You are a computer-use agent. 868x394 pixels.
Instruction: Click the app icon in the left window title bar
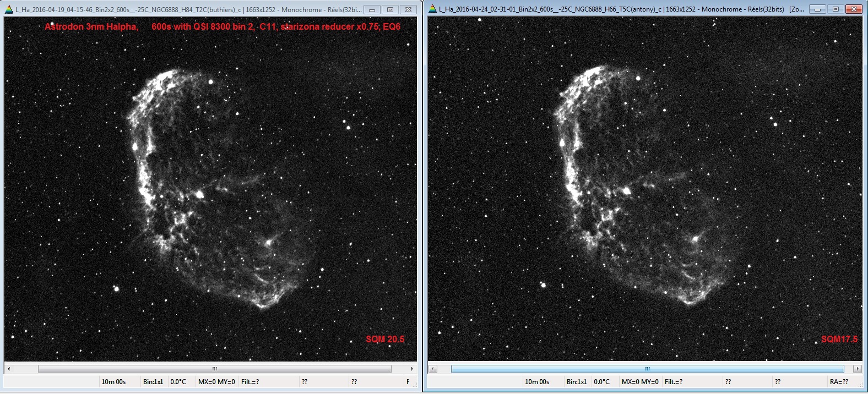pos(8,9)
